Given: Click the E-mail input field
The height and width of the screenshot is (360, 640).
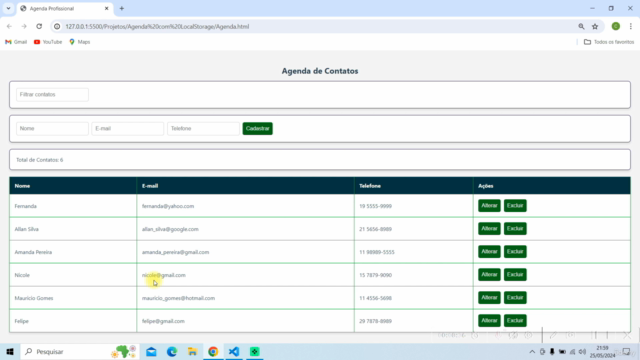Looking at the screenshot, I should [x=128, y=129].
